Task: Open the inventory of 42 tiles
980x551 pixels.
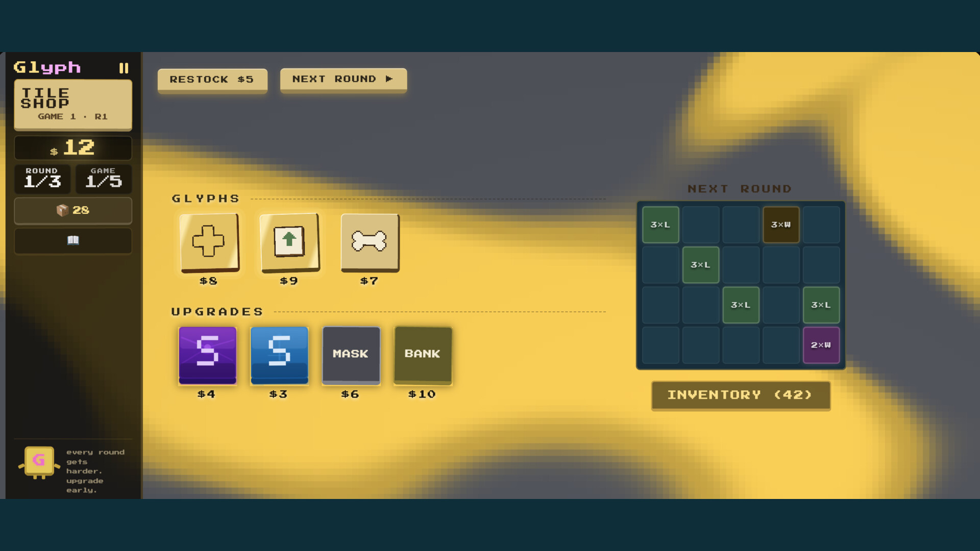Action: [741, 395]
